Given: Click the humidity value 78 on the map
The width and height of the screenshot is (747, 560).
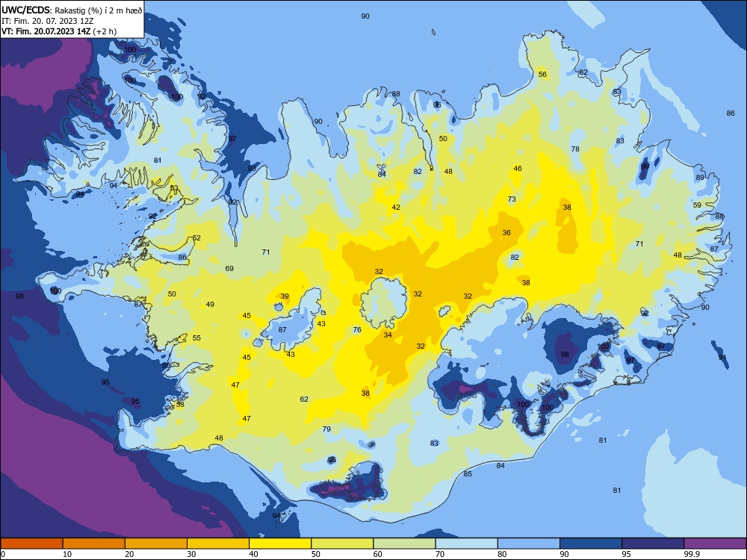Looking at the screenshot, I should pyautogui.click(x=575, y=149).
